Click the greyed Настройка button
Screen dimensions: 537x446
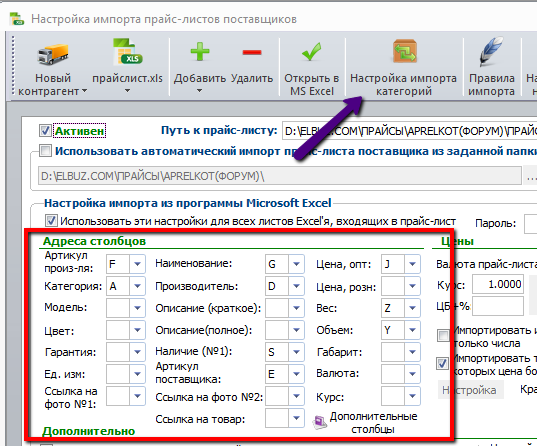click(x=471, y=390)
